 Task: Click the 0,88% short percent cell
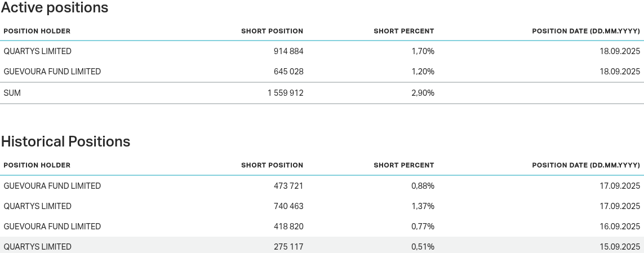423,186
